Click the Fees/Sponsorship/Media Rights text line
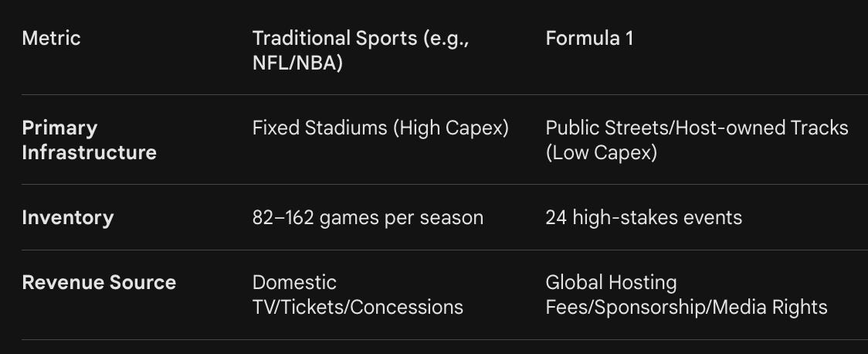Viewport: 868px width, 354px height. [x=687, y=307]
